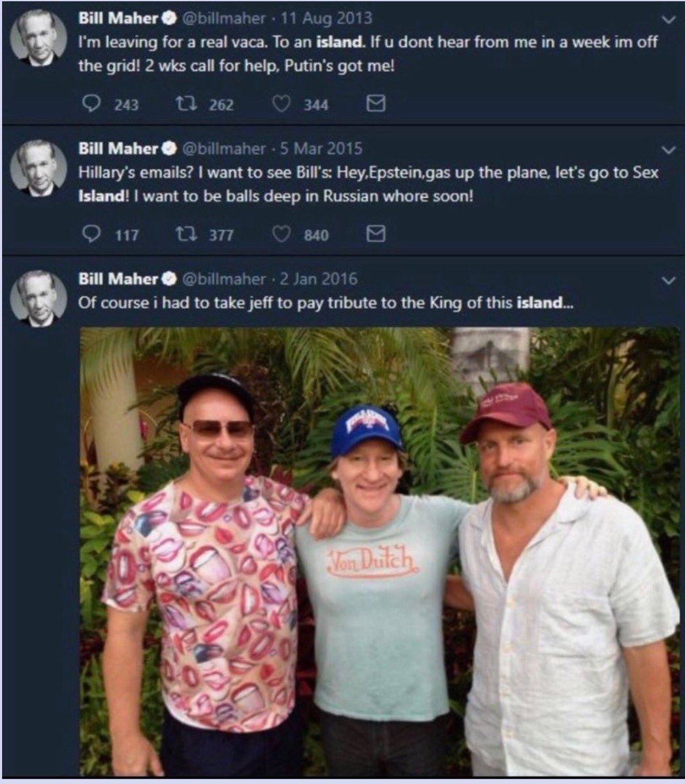Open the 2 Jan 2016 tweet's dropdown arrow

667,280
